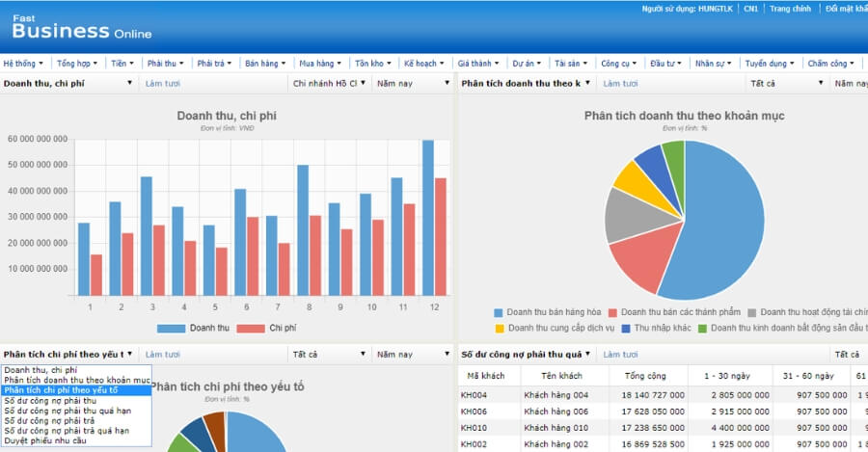Open the Bán hàng menu
868x452 pixels.
(265, 64)
